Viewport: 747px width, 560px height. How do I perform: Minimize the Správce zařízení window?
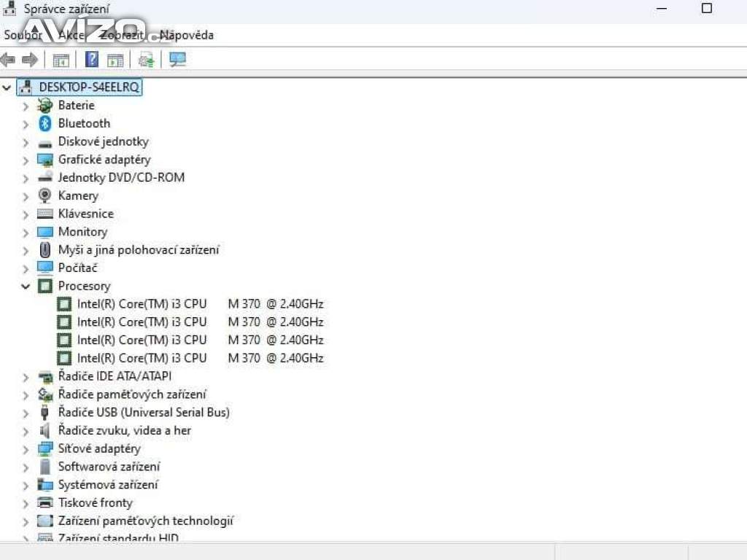(661, 9)
